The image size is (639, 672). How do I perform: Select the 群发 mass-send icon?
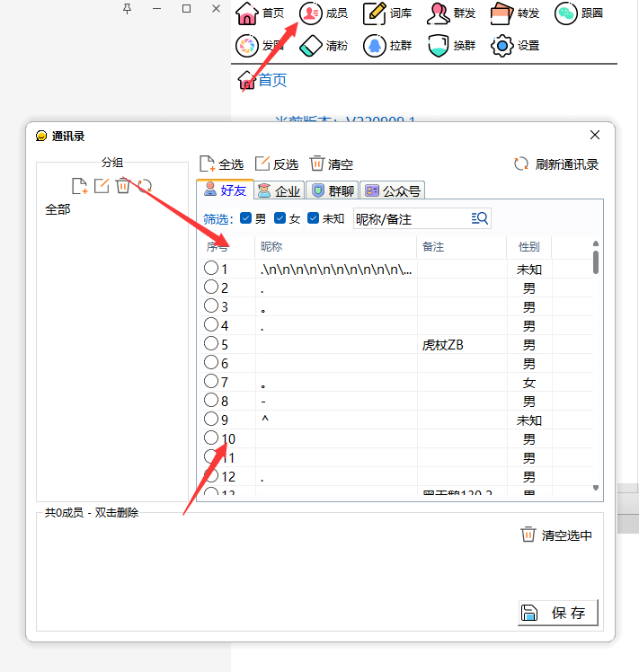(x=451, y=13)
